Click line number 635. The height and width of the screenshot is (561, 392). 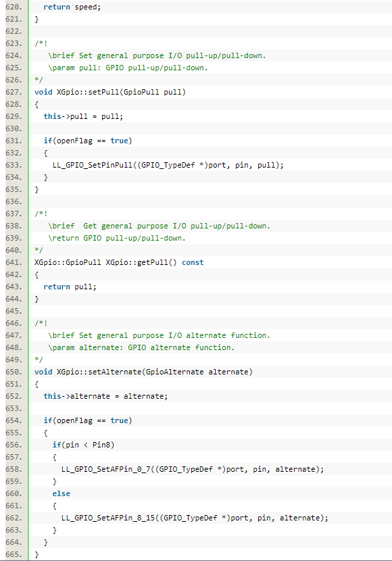[14, 189]
